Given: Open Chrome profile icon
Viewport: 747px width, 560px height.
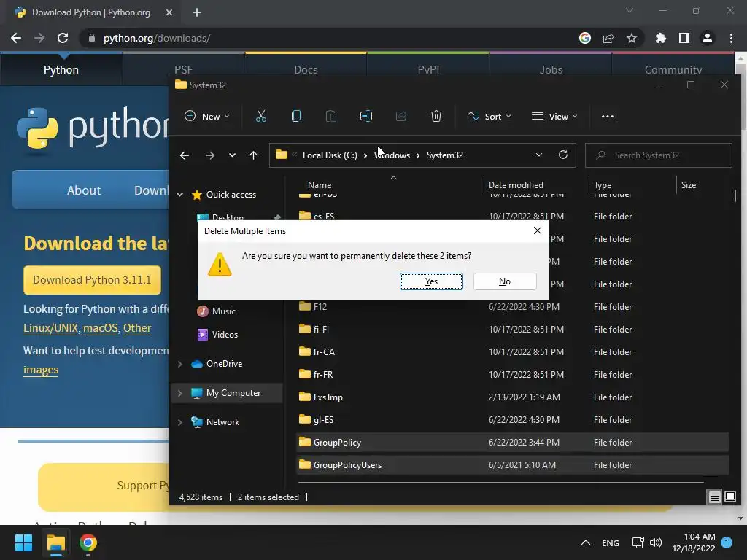Looking at the screenshot, I should (708, 38).
